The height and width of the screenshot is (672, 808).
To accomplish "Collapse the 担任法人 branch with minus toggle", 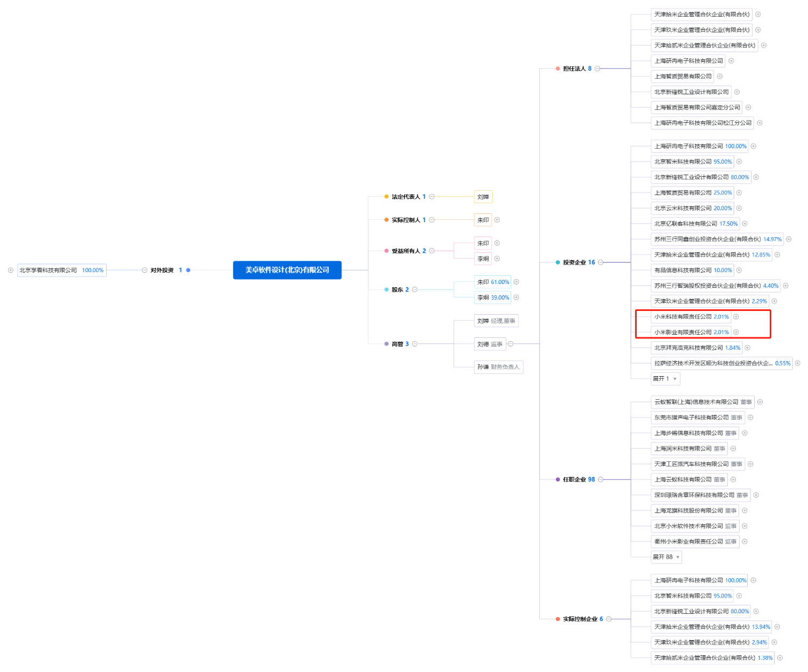I will (x=597, y=68).
